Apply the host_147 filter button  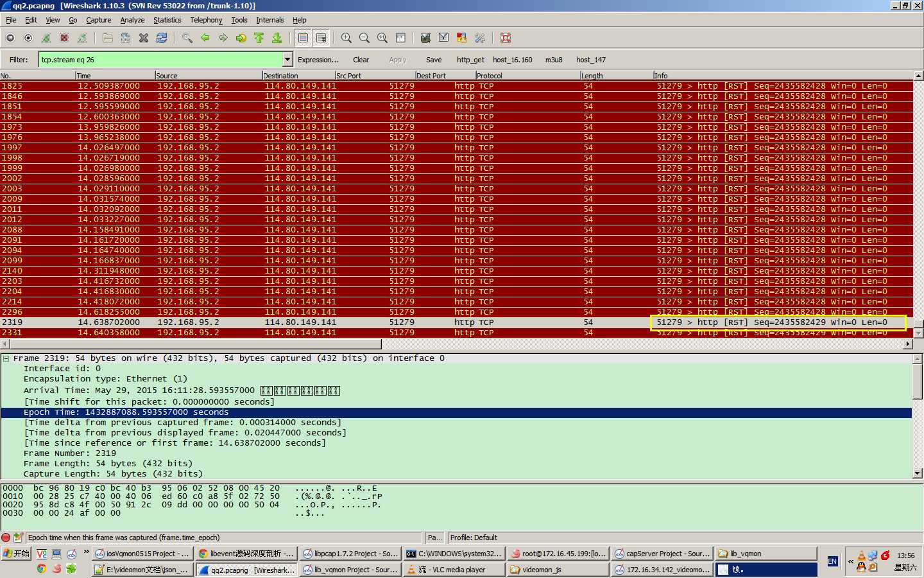pos(590,60)
